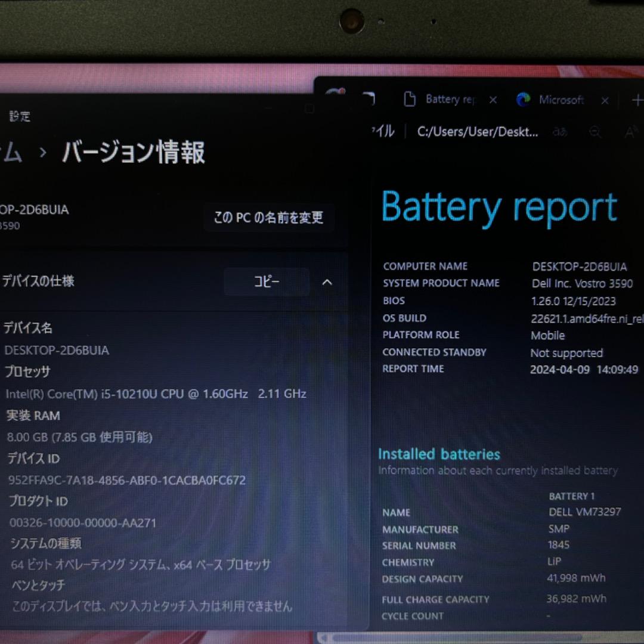Select design capacity value 41,998 mWh
The width and height of the screenshot is (644, 644).
coord(576,578)
